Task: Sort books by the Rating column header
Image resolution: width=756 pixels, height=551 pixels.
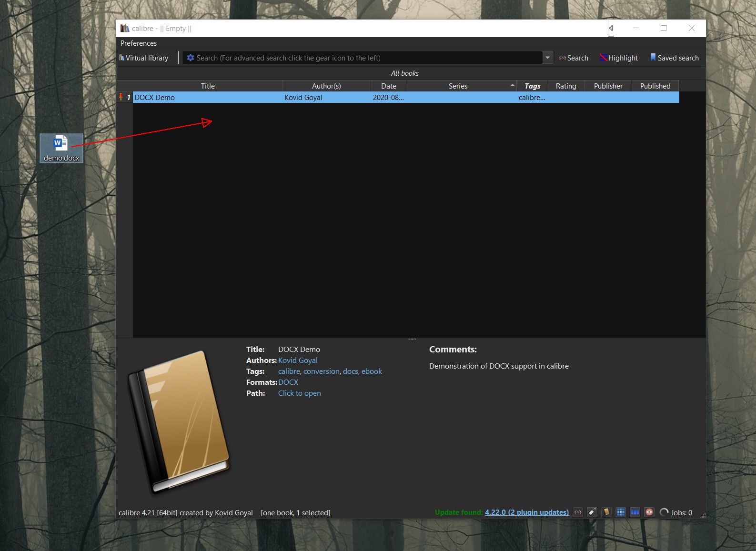Action: click(x=566, y=86)
